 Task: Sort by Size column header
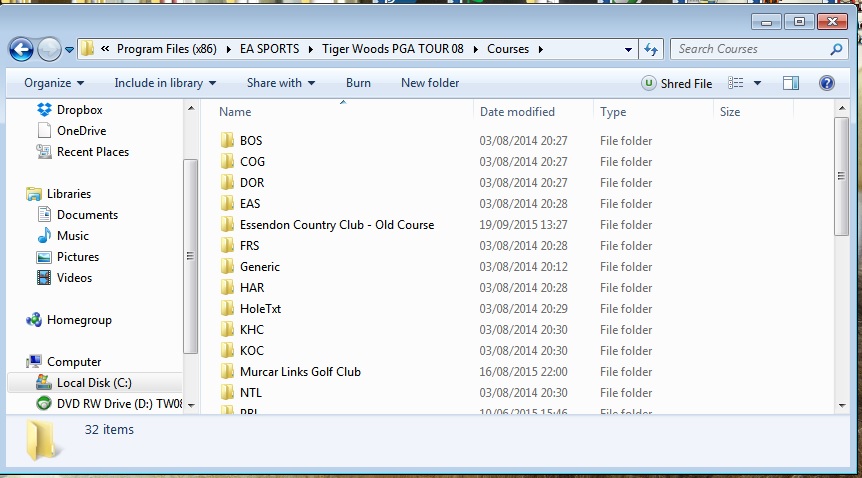click(x=730, y=112)
